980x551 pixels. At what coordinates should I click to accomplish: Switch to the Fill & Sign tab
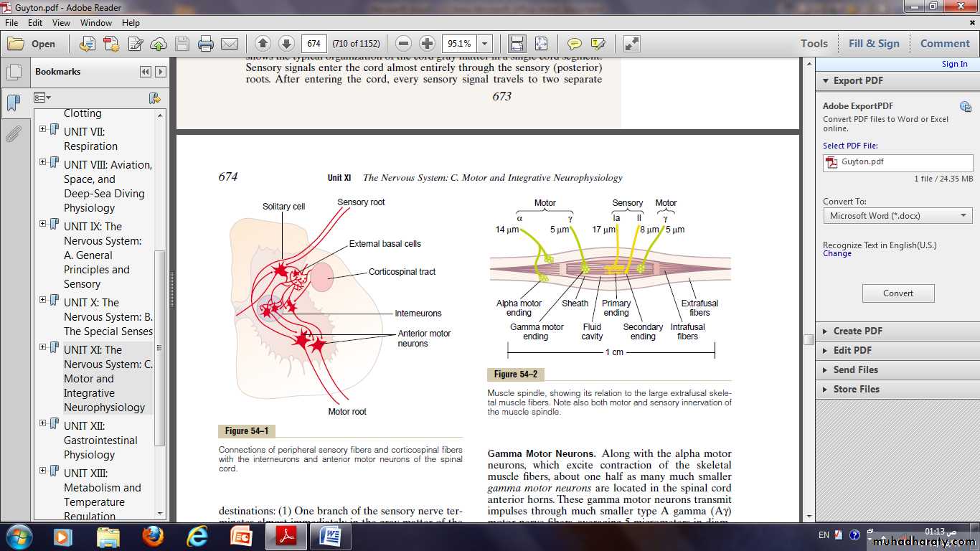(873, 44)
